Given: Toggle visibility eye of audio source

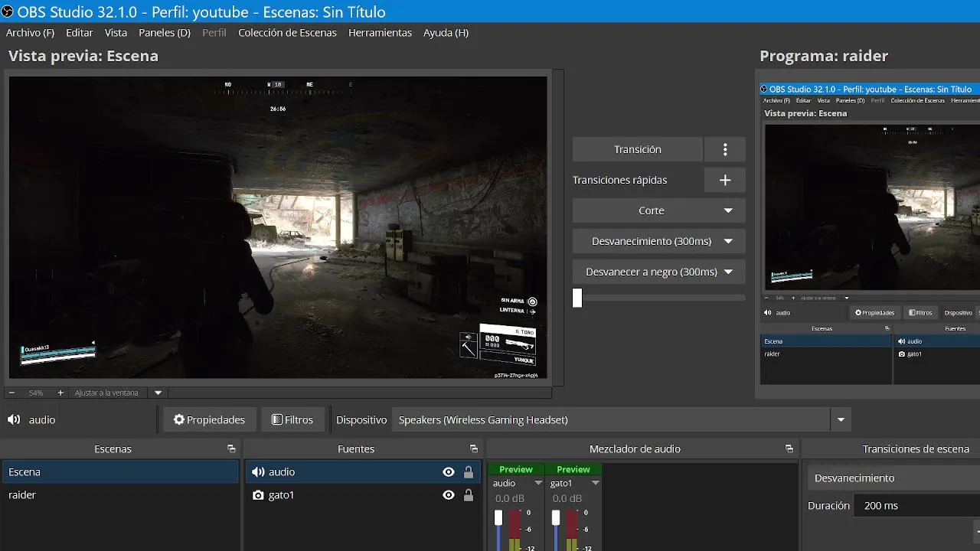Looking at the screenshot, I should click(x=449, y=472).
